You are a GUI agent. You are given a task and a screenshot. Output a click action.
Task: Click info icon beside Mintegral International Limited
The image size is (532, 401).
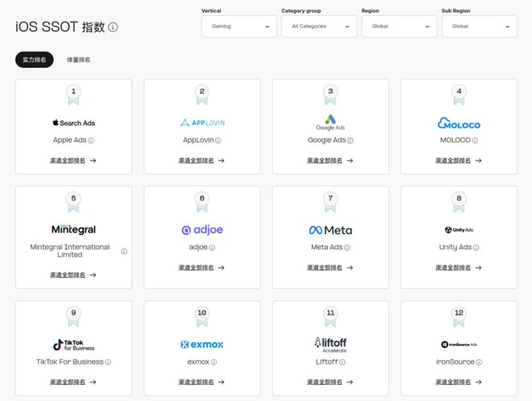tap(124, 251)
